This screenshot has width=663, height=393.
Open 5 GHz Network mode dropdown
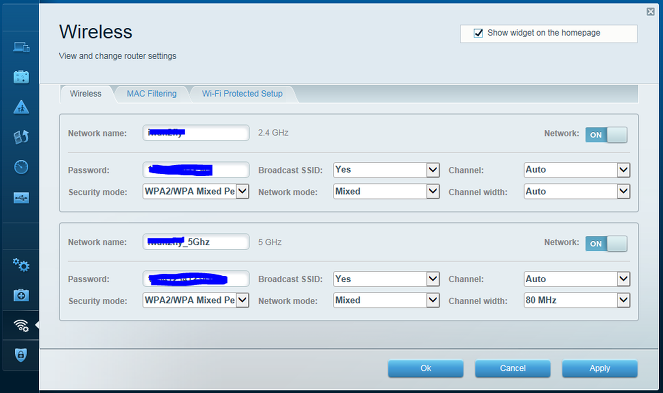[x=386, y=300]
